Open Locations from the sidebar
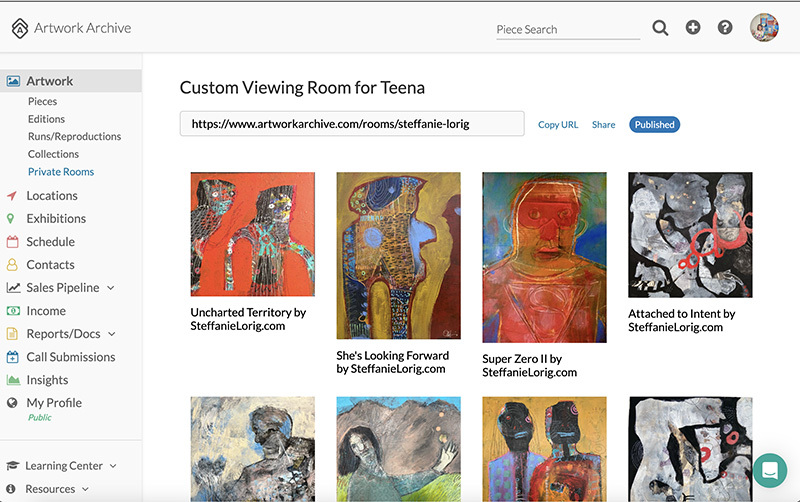 point(51,196)
